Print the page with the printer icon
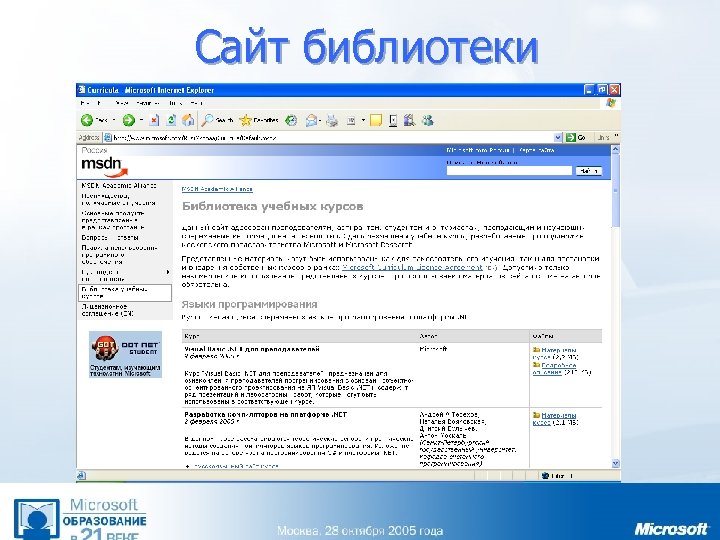 pyautogui.click(x=332, y=120)
